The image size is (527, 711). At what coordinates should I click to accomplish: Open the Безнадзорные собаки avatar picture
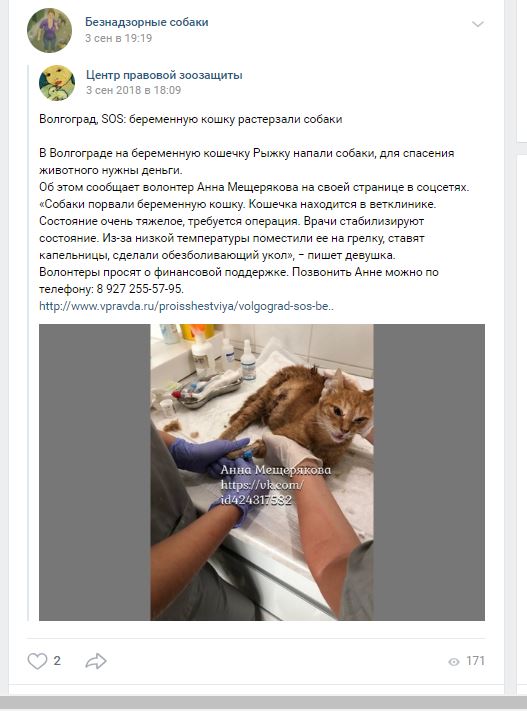pos(49,30)
